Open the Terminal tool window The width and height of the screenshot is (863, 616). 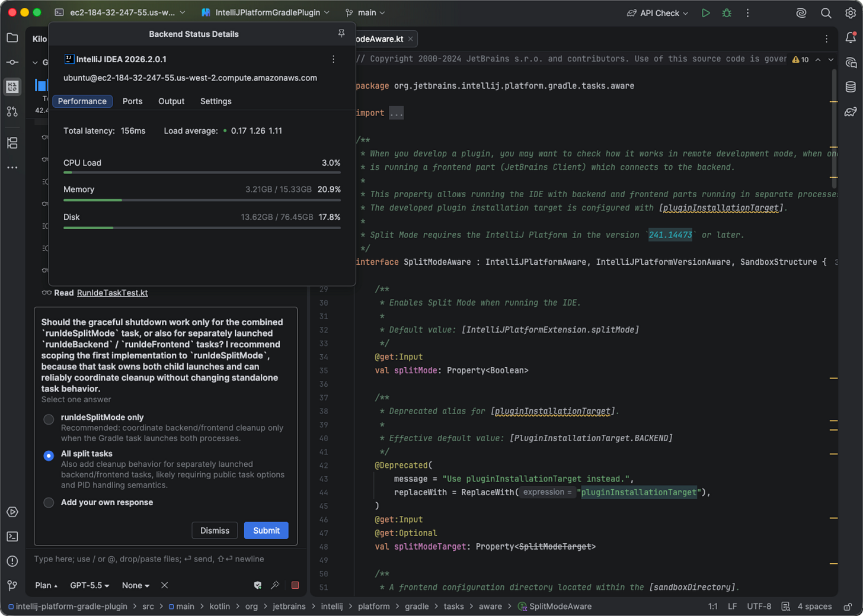(12, 537)
